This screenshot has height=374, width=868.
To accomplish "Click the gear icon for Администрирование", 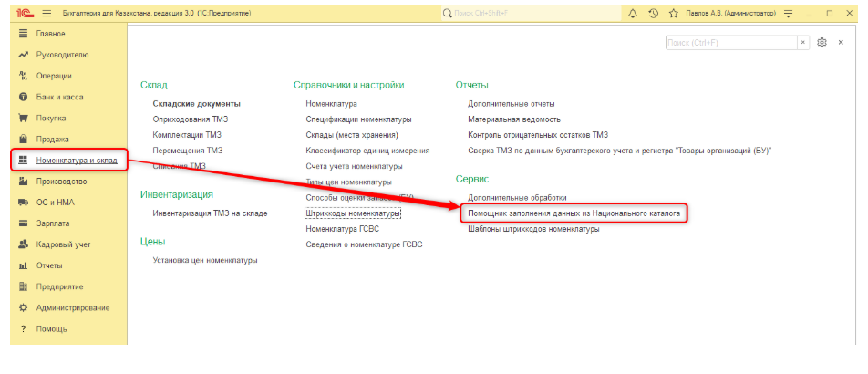I will click(23, 307).
